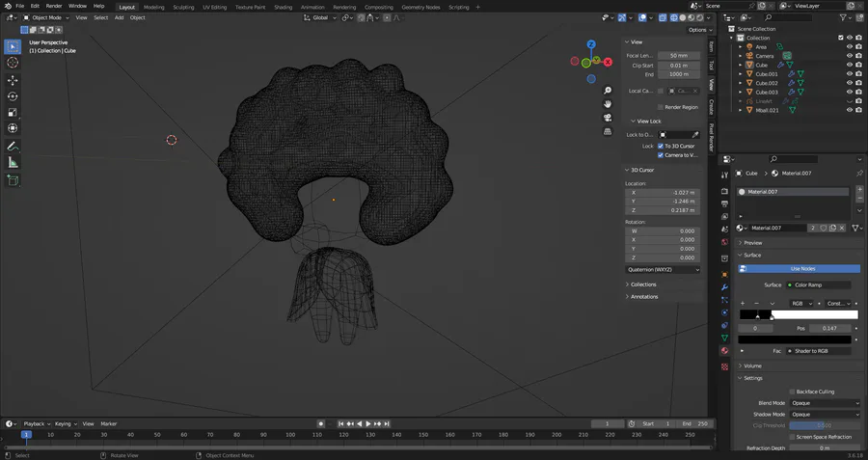Click the red X axis gizmo
Screen dimensions: 868x460
(x=608, y=62)
